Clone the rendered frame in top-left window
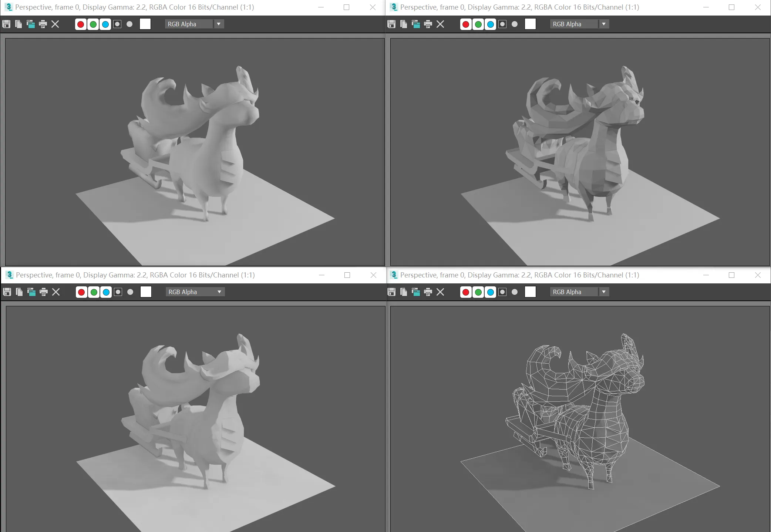The width and height of the screenshot is (771, 532). (31, 24)
